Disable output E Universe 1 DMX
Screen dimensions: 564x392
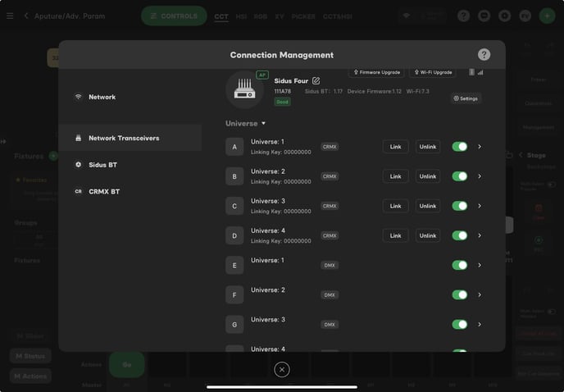460,265
